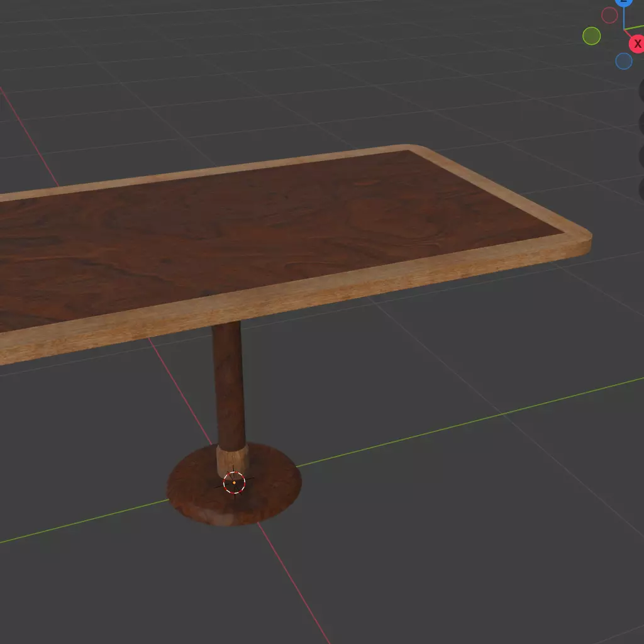
Task: Select the round table base disc
Action: [234, 485]
